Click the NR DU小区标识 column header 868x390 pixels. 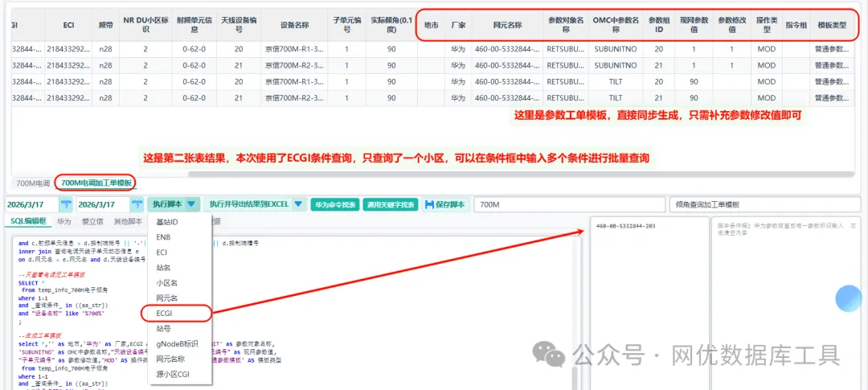(145, 25)
